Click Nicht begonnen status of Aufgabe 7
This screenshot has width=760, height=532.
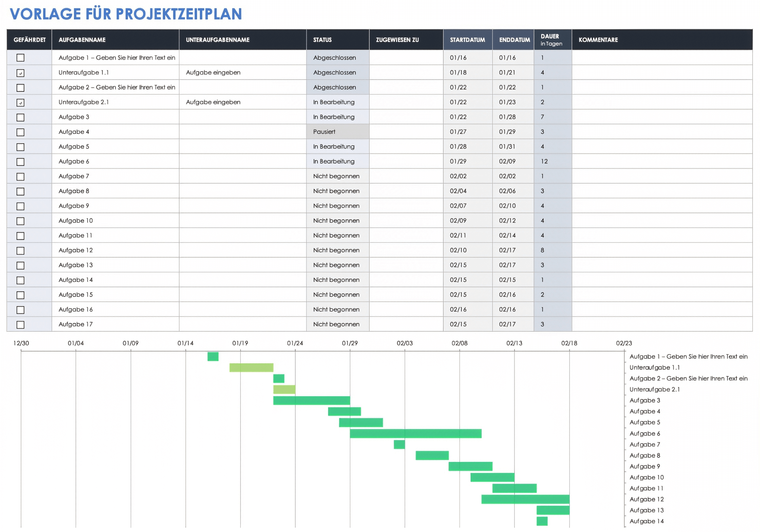click(338, 176)
